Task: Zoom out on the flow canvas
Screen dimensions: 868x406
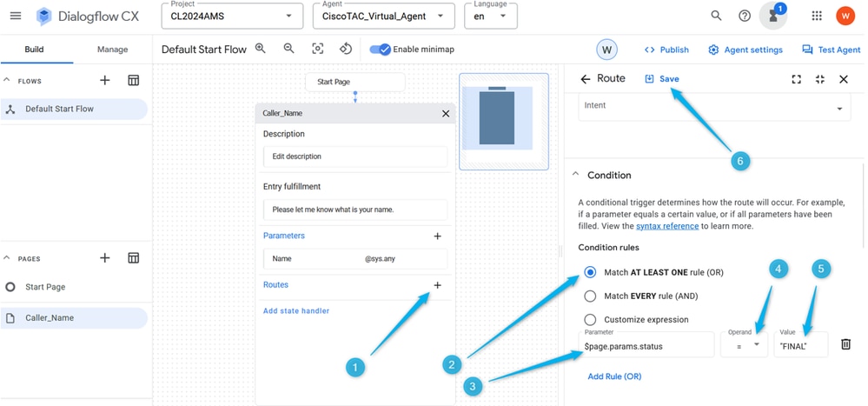Action: click(289, 49)
